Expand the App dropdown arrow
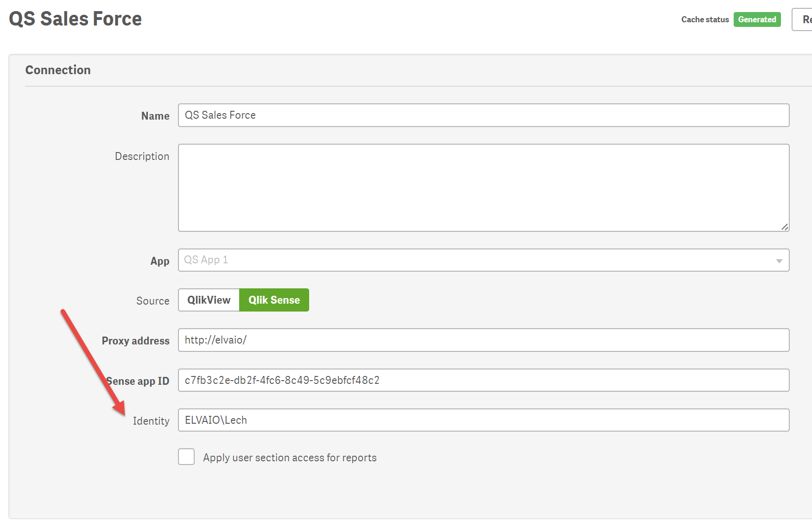This screenshot has width=812, height=522. [x=779, y=261]
